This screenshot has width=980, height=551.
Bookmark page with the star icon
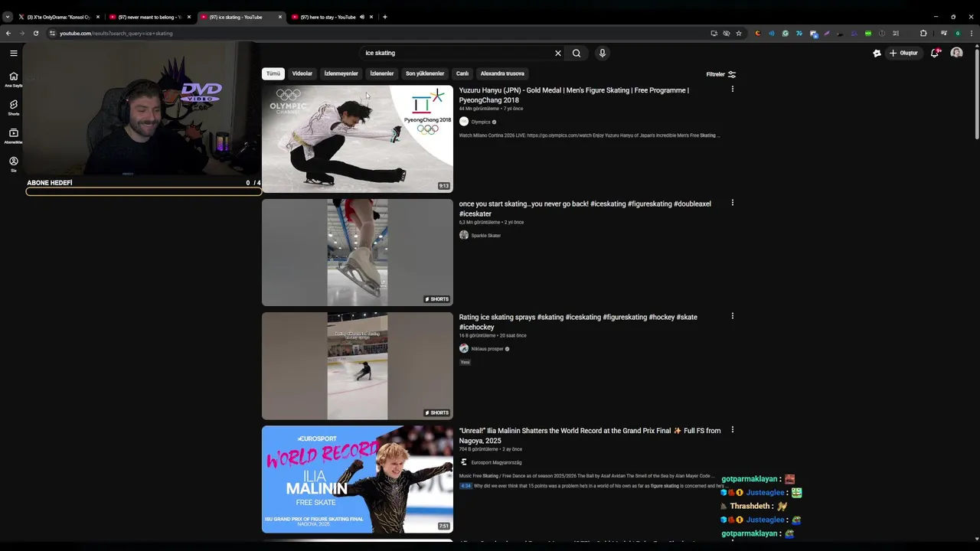(x=739, y=33)
